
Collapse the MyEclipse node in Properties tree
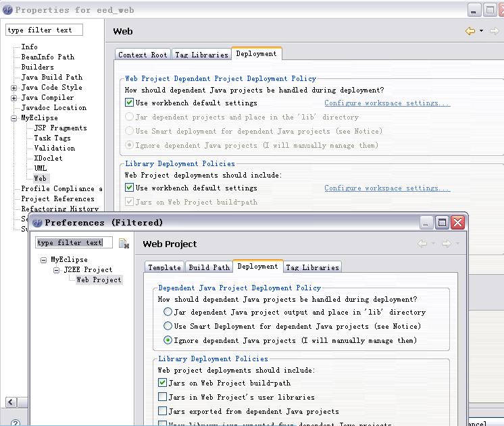(14, 118)
